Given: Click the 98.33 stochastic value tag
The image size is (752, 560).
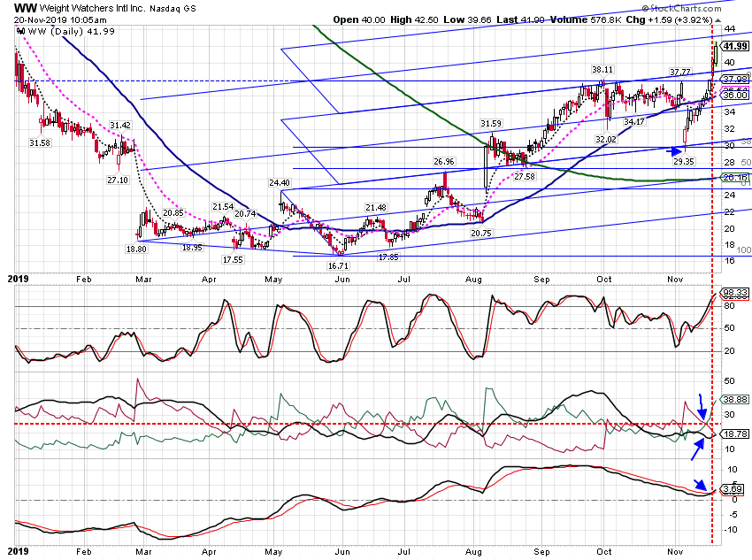Looking at the screenshot, I should pos(734,293).
